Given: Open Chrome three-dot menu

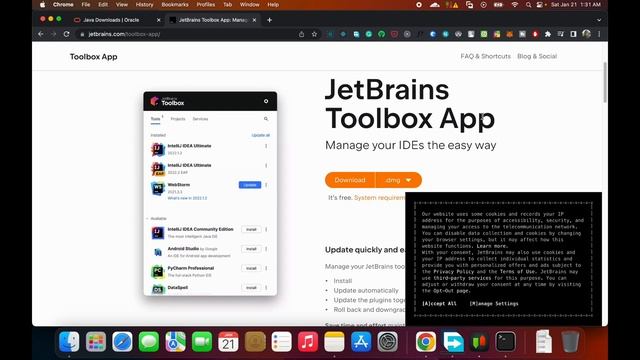Looking at the screenshot, I should pos(599,34).
